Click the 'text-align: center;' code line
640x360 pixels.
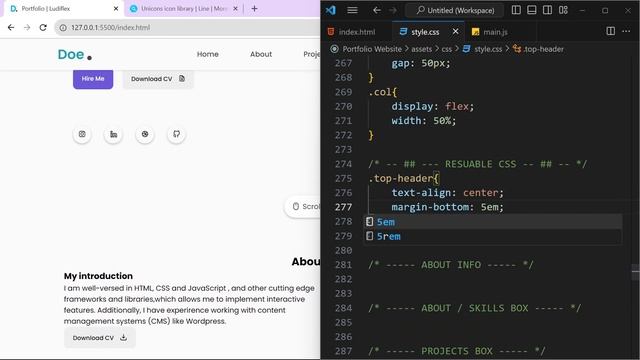point(448,193)
